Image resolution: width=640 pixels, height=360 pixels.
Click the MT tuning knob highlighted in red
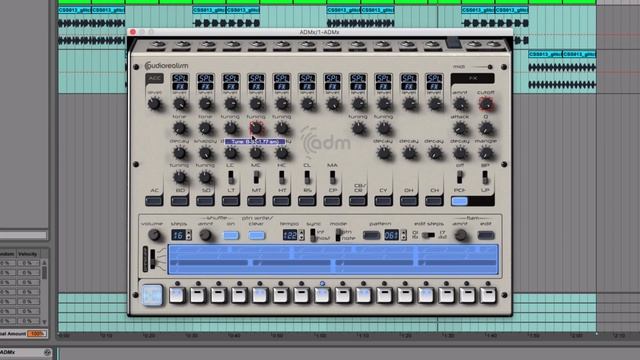pyautogui.click(x=256, y=128)
